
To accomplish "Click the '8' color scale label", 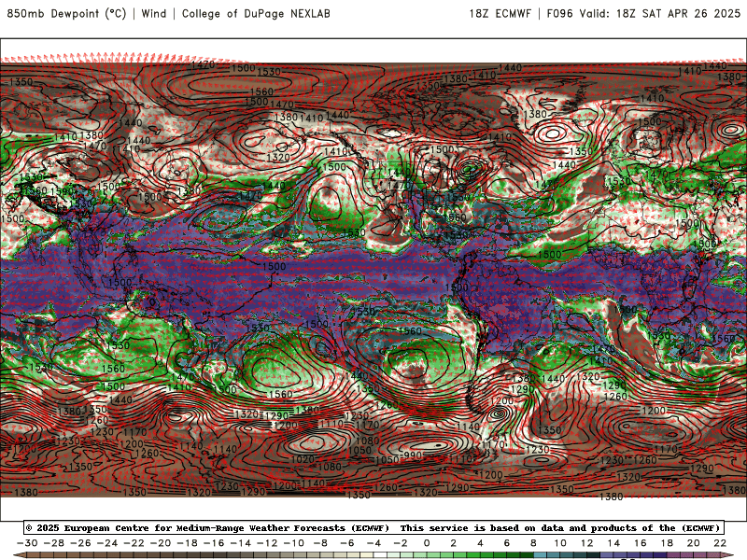I will pyautogui.click(x=533, y=543).
